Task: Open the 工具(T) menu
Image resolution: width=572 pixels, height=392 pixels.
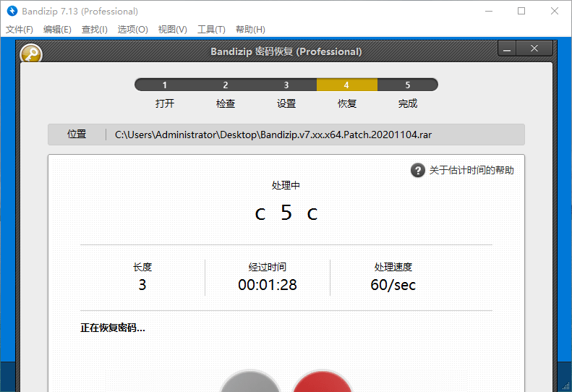Action: point(212,30)
